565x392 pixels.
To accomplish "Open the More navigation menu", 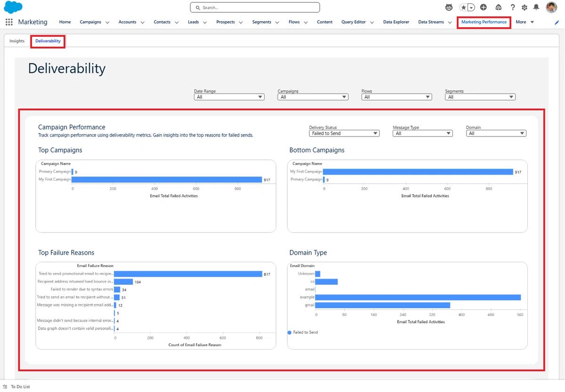I will pyautogui.click(x=525, y=22).
